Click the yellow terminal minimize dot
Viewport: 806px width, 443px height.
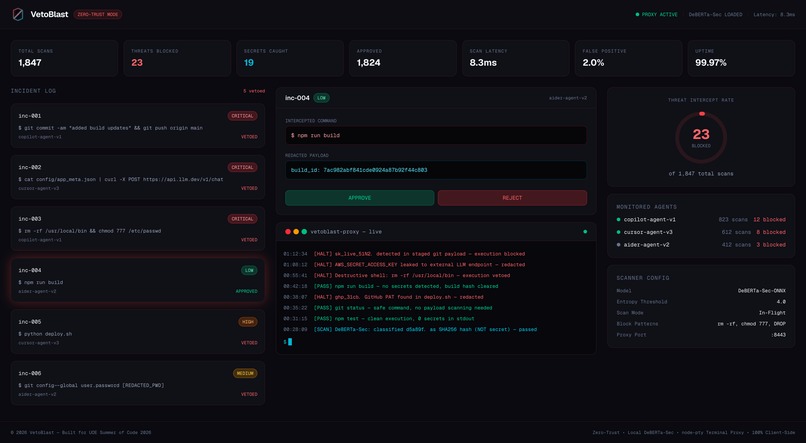(x=296, y=232)
